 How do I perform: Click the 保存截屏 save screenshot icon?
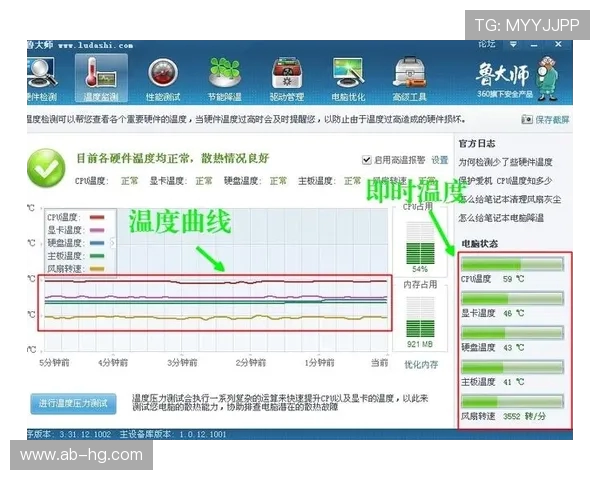[x=545, y=119]
